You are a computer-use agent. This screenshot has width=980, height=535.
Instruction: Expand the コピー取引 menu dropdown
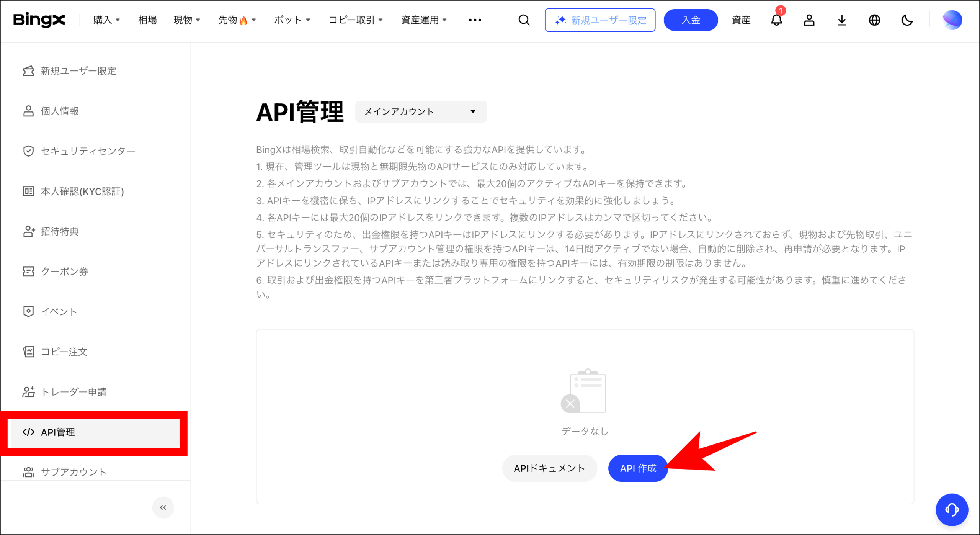pyautogui.click(x=356, y=20)
